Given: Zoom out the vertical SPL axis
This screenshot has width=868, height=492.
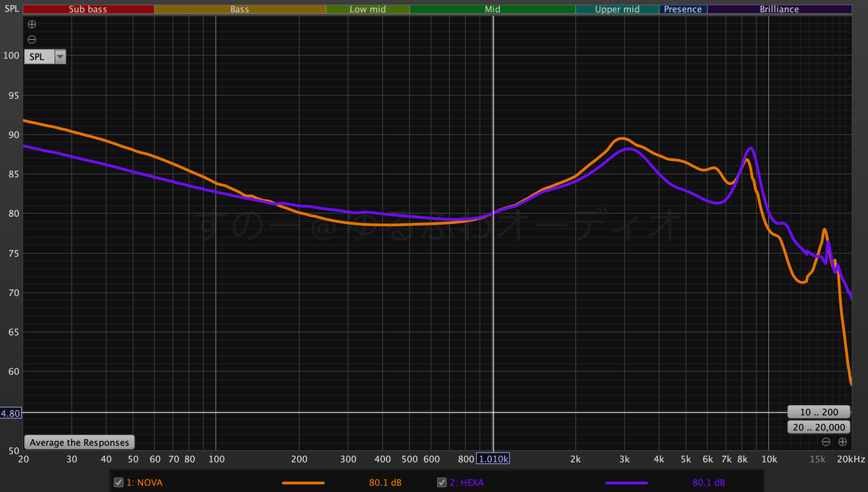Looking at the screenshot, I should pos(32,39).
